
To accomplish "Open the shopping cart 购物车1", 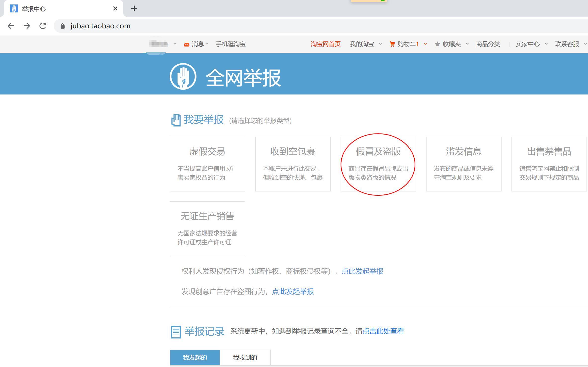I will 408,44.
